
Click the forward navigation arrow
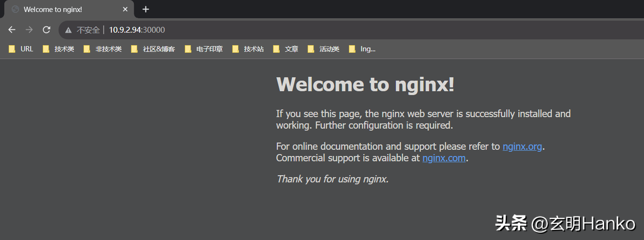(x=29, y=30)
